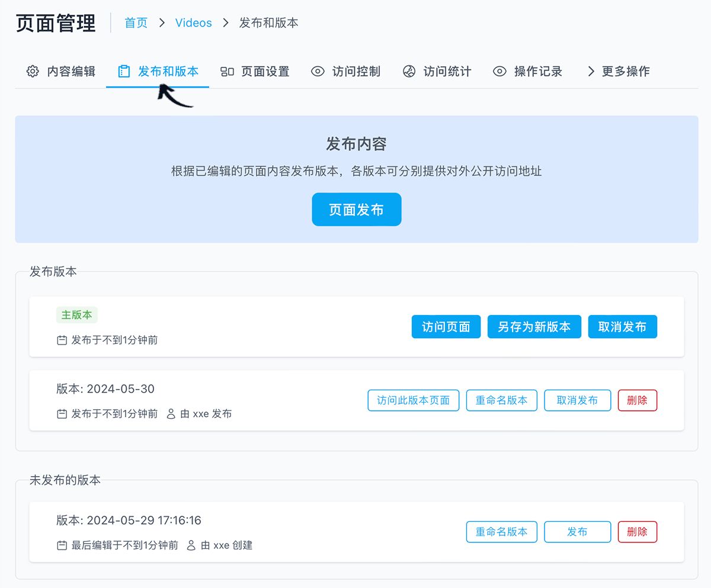Navigate to 首页 breadcrumb link
The height and width of the screenshot is (588, 711).
coord(136,23)
